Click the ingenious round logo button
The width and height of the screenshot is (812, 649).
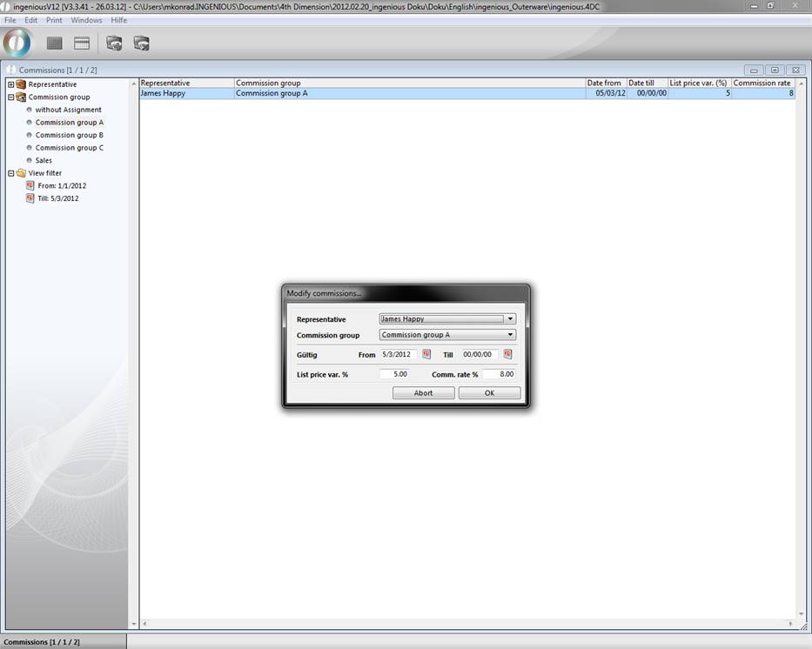[x=17, y=43]
